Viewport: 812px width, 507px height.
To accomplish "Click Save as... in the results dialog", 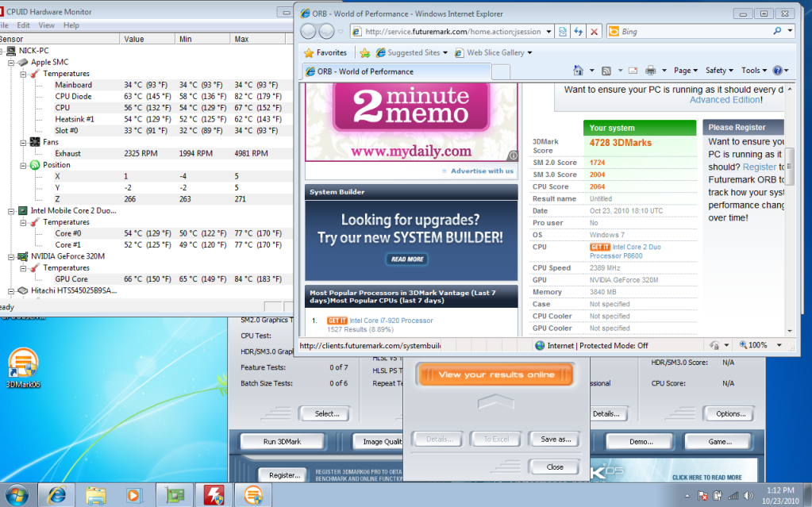I will (x=556, y=439).
